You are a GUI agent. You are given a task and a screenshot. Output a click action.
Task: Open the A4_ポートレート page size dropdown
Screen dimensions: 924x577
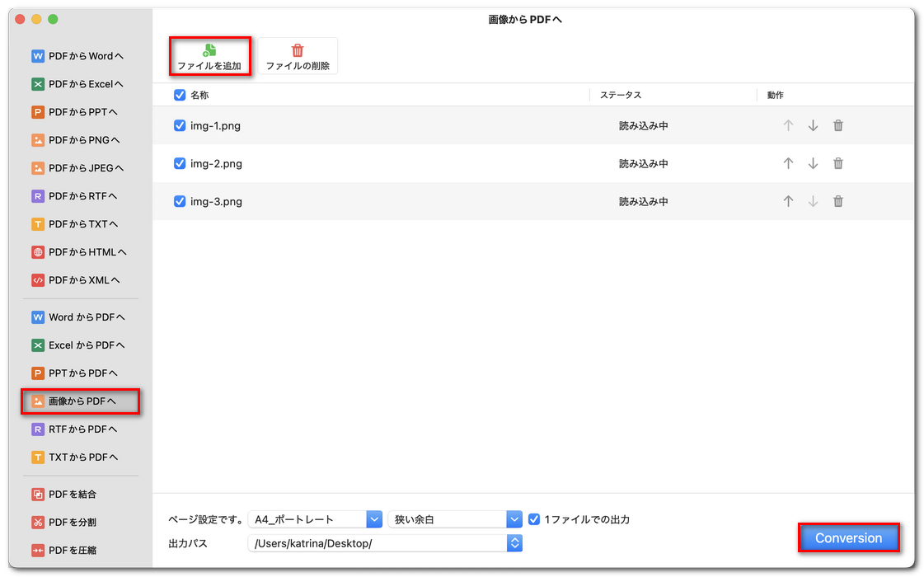pyautogui.click(x=375, y=518)
